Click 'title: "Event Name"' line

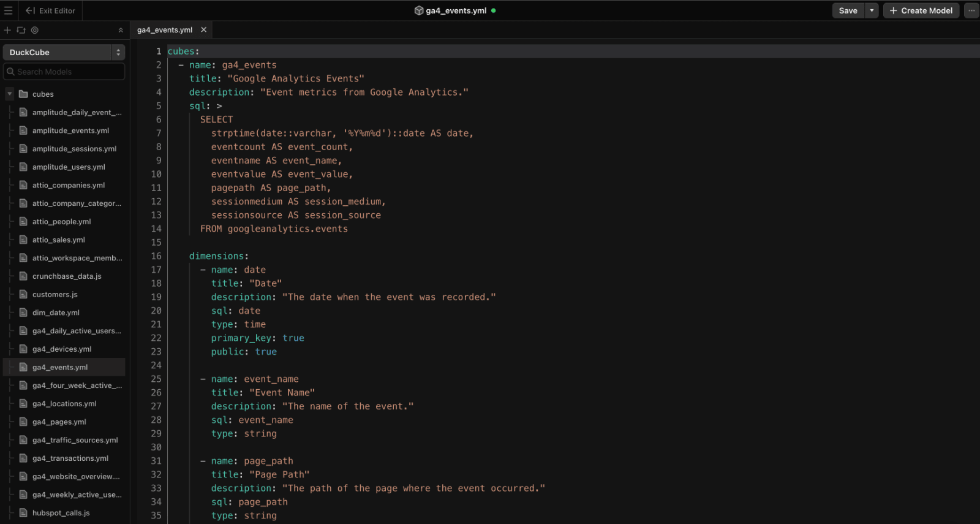pos(263,392)
